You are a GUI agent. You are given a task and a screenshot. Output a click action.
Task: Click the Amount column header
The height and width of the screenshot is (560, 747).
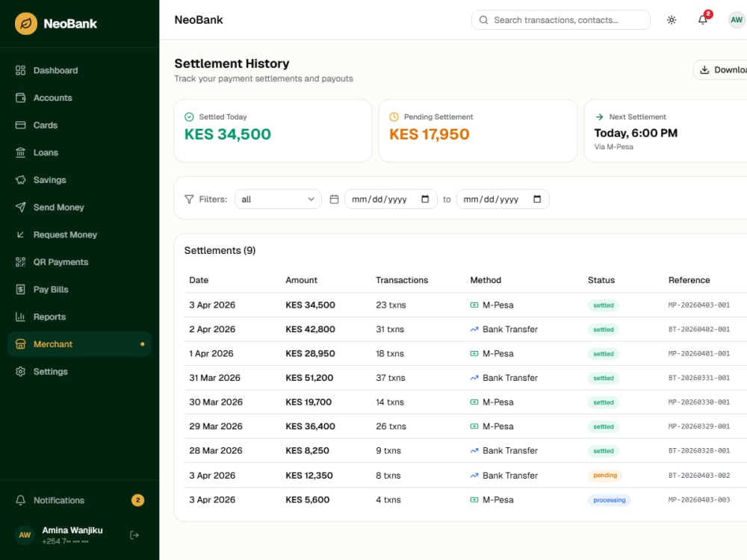(301, 280)
